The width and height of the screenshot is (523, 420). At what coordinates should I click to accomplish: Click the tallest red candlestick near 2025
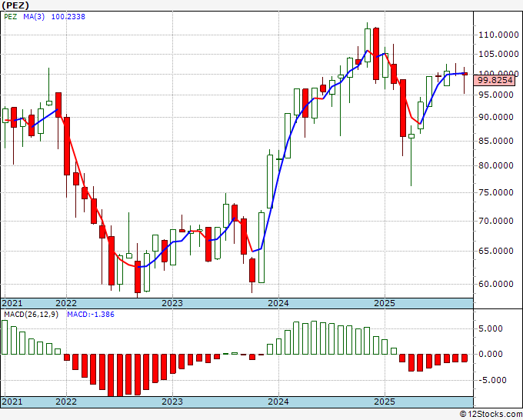click(403, 108)
